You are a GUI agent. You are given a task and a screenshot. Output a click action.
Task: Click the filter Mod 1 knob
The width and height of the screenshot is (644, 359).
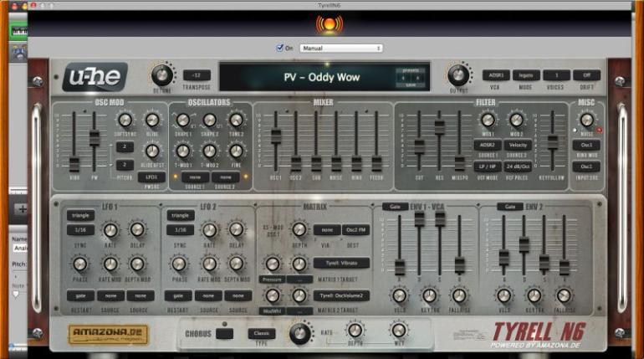(488, 120)
